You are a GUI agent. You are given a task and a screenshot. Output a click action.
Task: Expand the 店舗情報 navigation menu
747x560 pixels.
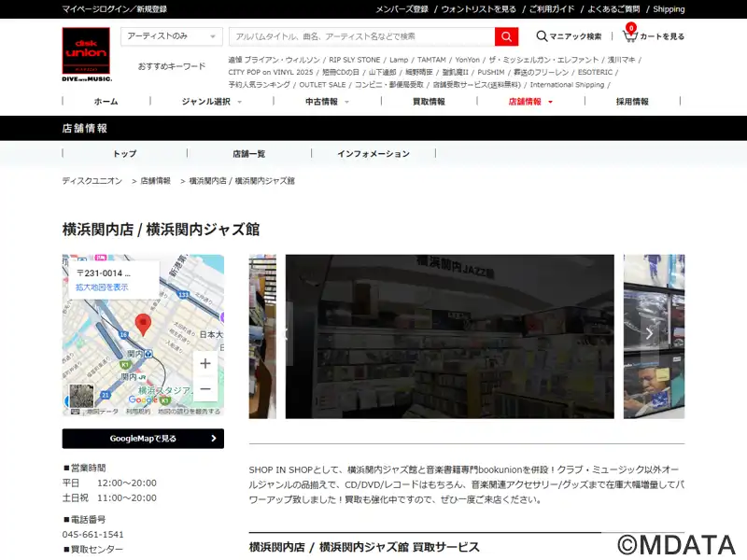(x=530, y=102)
